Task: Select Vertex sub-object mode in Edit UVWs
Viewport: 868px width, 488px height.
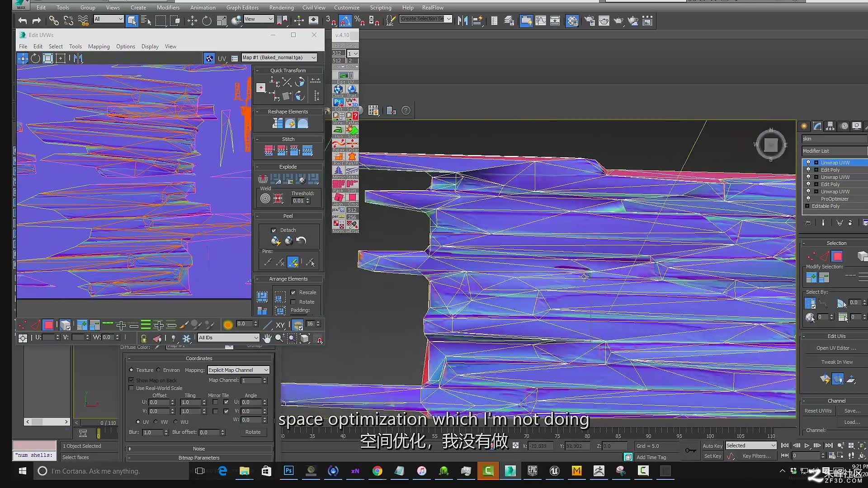Action: click(x=23, y=324)
